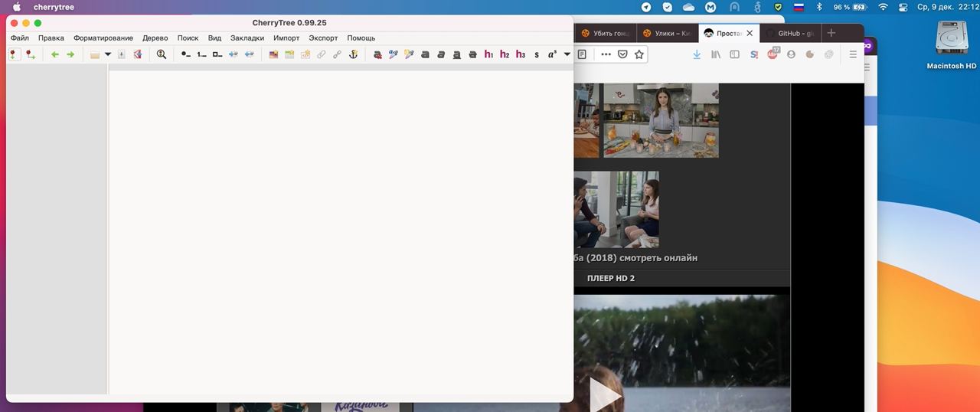Save the page to Pocket
Viewport: 980px width, 412px height.
[x=622, y=54]
